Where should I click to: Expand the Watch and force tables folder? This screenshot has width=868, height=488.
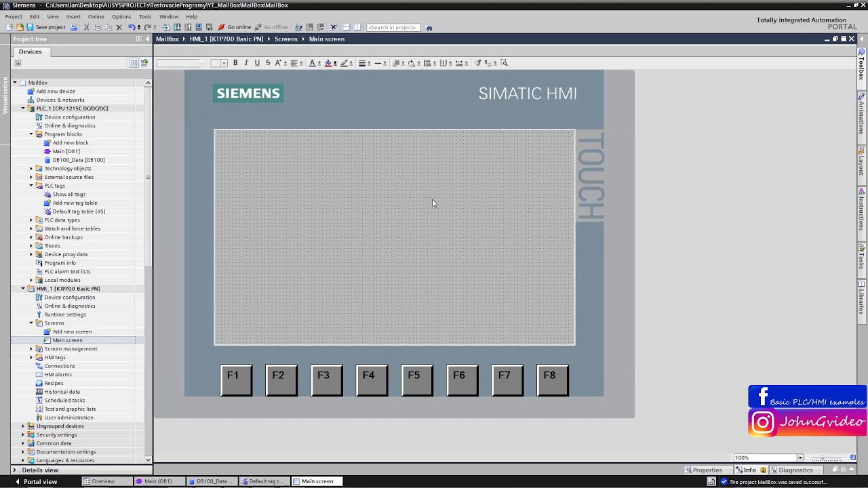pyautogui.click(x=31, y=228)
